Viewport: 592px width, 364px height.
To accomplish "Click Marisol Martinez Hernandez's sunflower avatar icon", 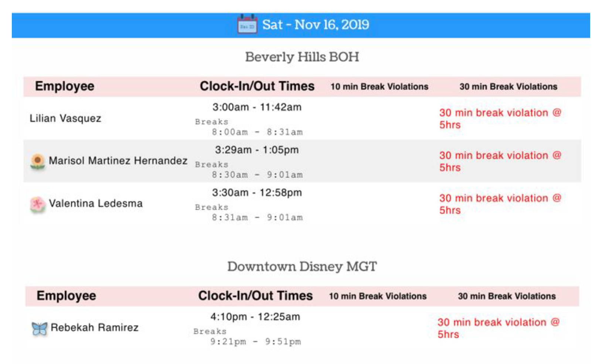I will pos(37,162).
